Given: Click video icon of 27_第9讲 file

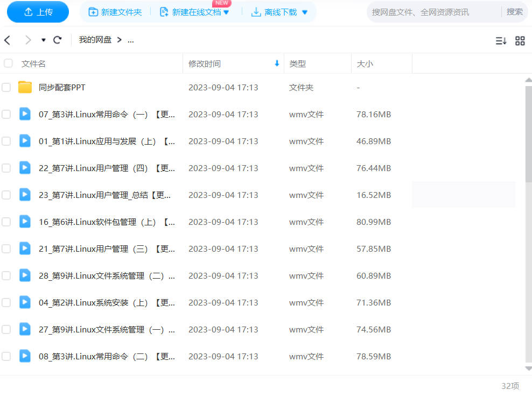Looking at the screenshot, I should coord(25,329).
